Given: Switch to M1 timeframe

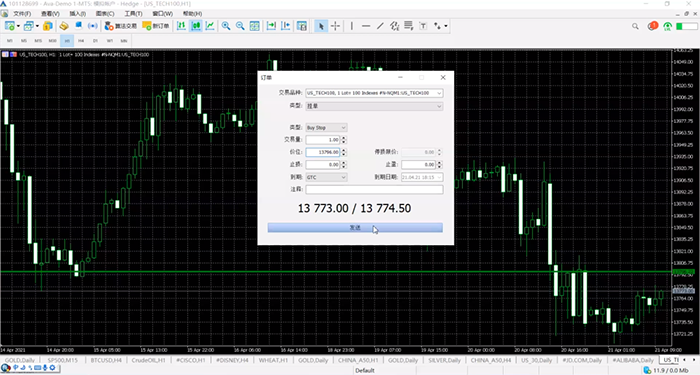Looking at the screenshot, I should [10, 41].
